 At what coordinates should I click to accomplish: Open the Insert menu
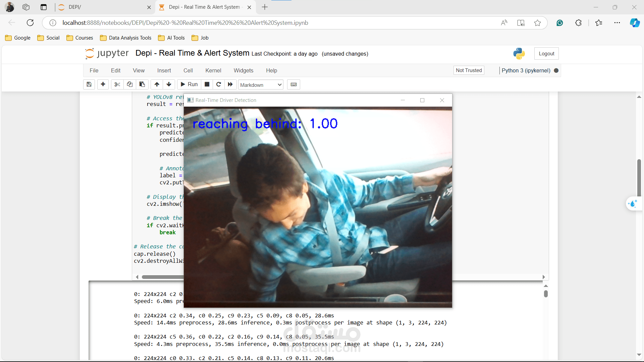(x=164, y=70)
